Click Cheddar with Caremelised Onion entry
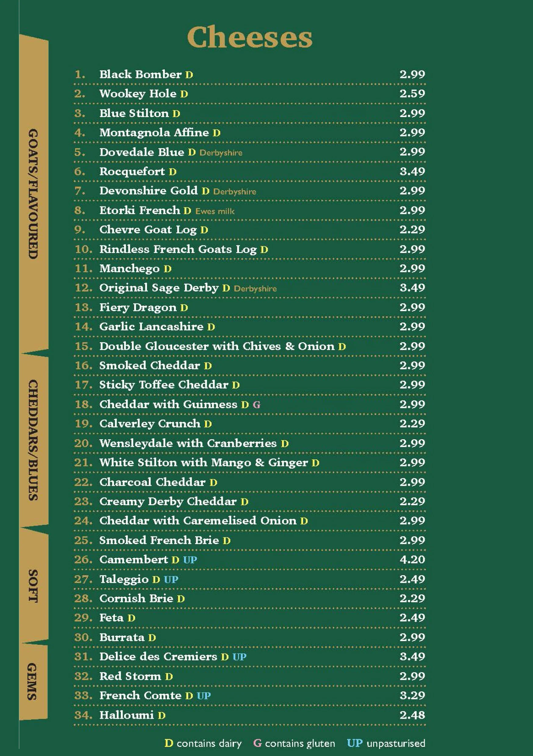533x756 pixels. [249, 521]
